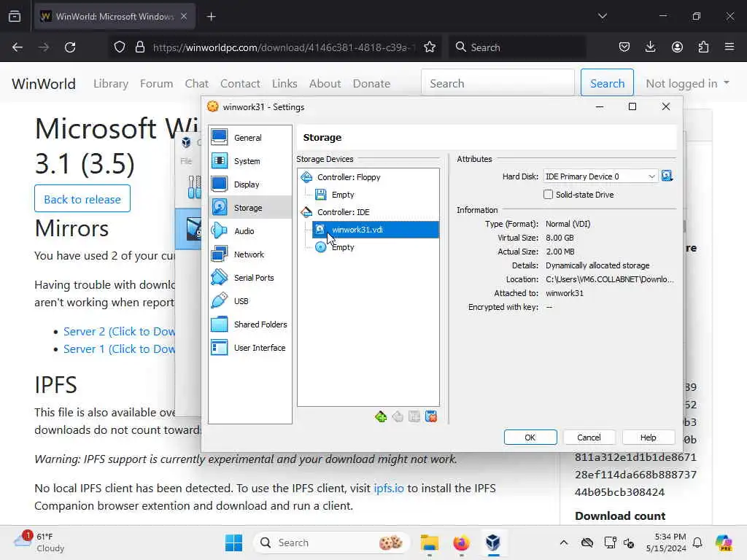The image size is (747, 560).
Task: Click the Firefox URL address bar
Action: 284,47
